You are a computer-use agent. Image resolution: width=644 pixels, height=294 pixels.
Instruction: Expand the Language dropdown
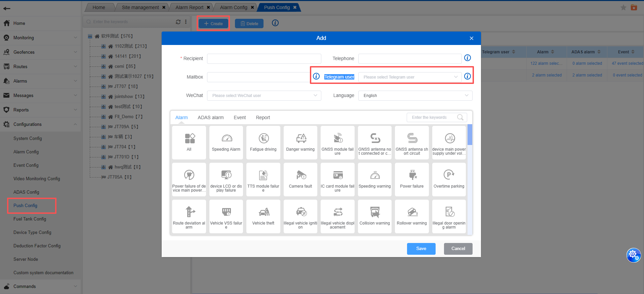point(415,96)
